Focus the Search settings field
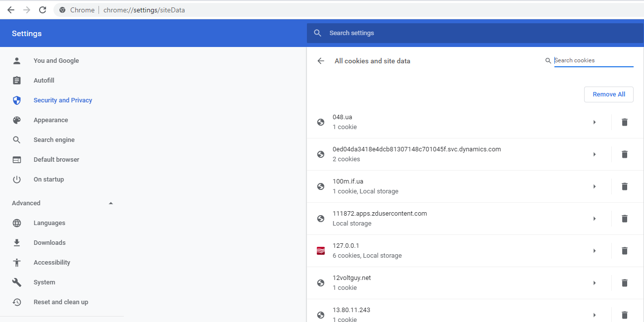Screen dimensions: 644x322 point(475,33)
